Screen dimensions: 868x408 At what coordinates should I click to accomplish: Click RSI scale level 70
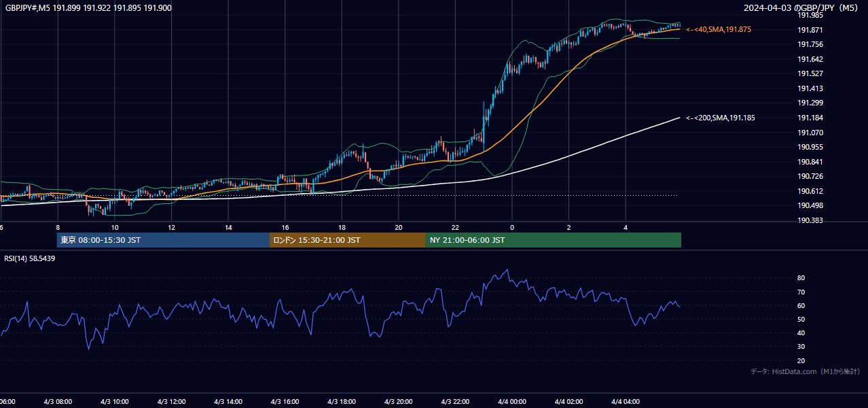pos(801,292)
